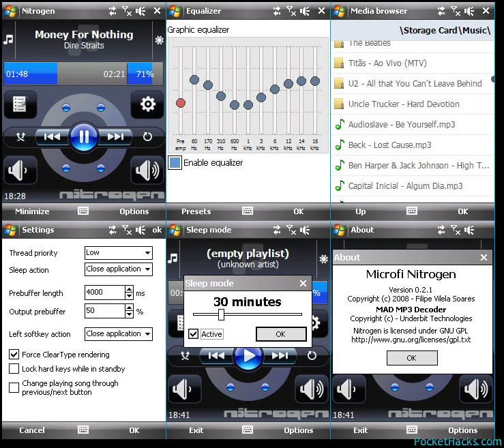Click connectivity arrows icon in Nitrogen title bar
504x448 pixels.
[x=113, y=11]
